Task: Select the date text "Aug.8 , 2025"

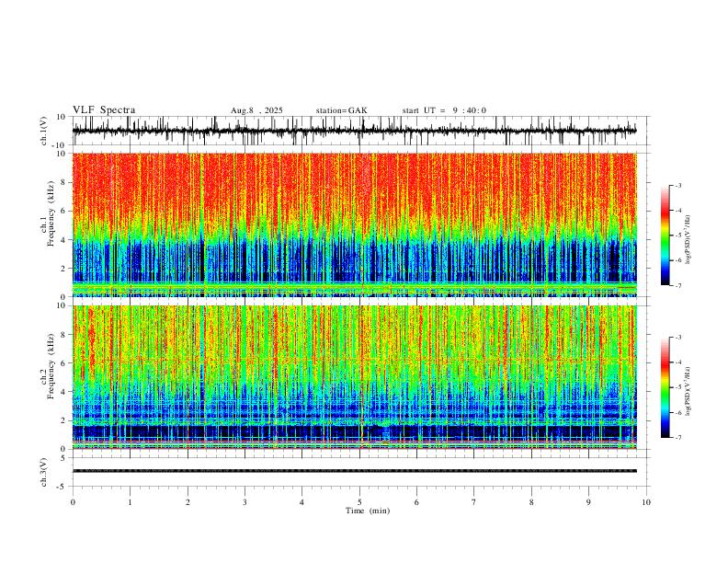Action: 256,110
